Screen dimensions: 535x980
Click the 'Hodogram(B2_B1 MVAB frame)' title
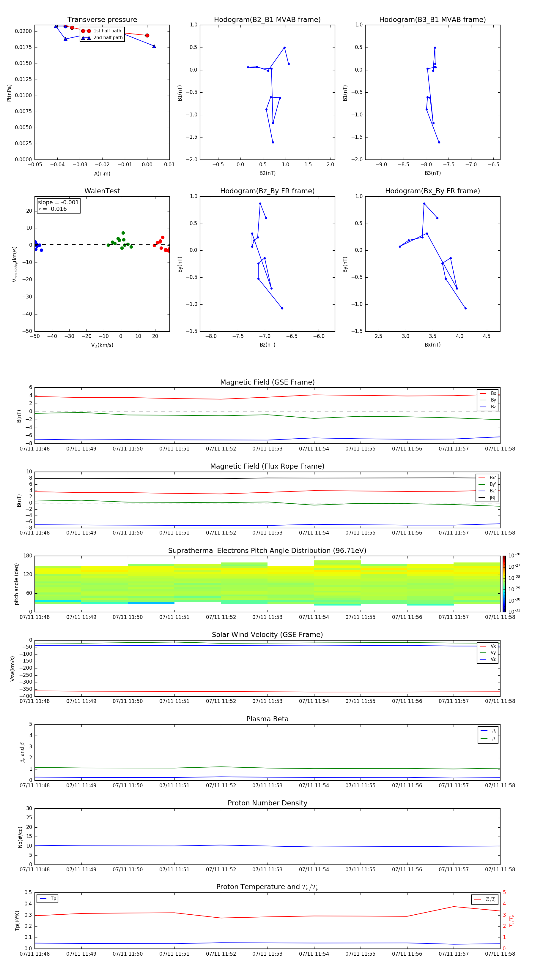[267, 20]
